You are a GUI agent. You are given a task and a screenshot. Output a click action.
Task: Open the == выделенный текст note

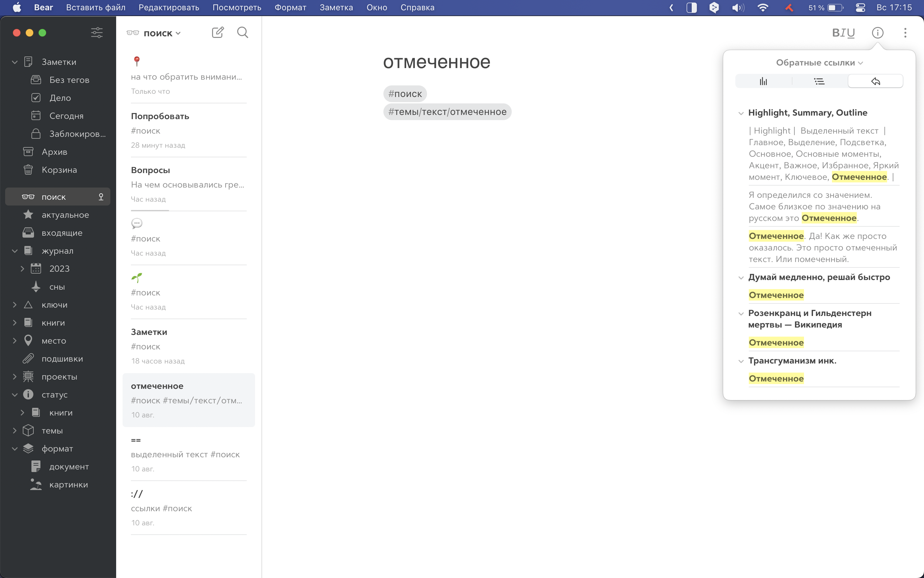[x=189, y=454]
